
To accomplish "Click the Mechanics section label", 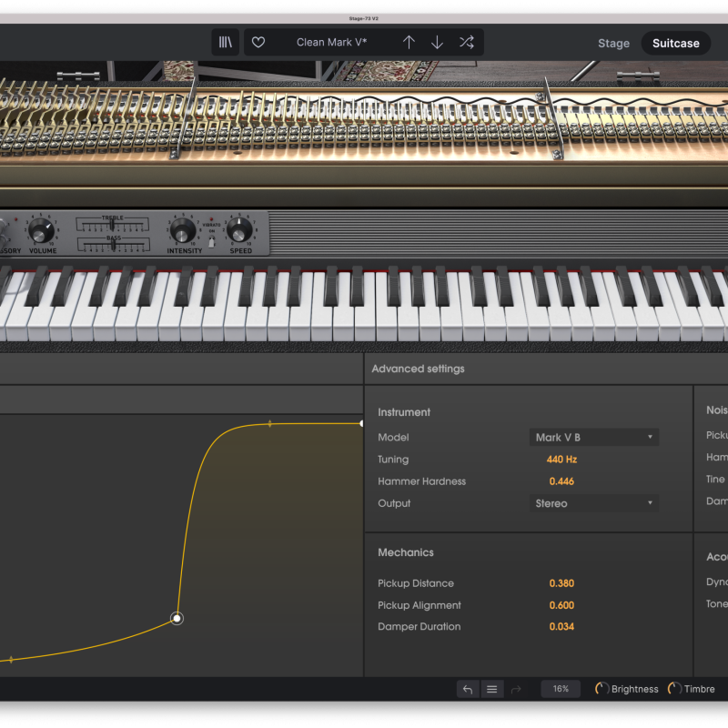I will click(405, 552).
